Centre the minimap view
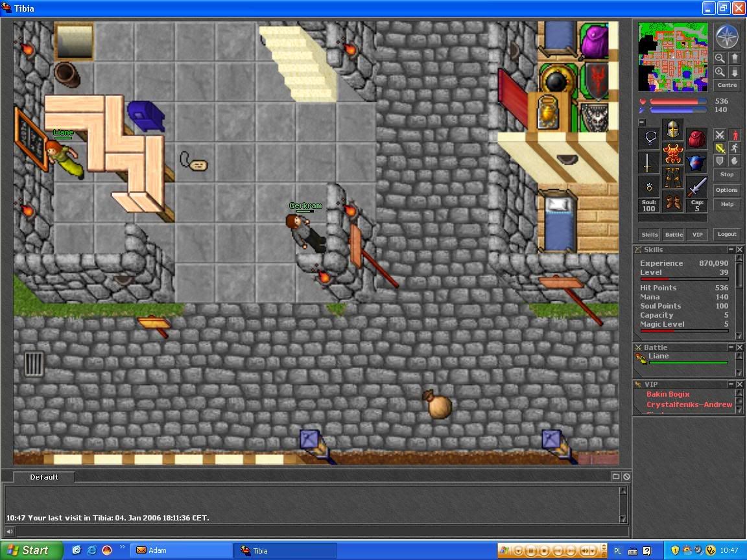Screen dimensions: 747x560 [x=727, y=86]
